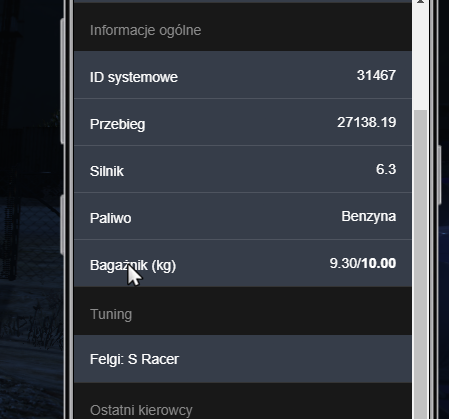
Task: Click the Informacje ogólne section header
Action: click(145, 30)
